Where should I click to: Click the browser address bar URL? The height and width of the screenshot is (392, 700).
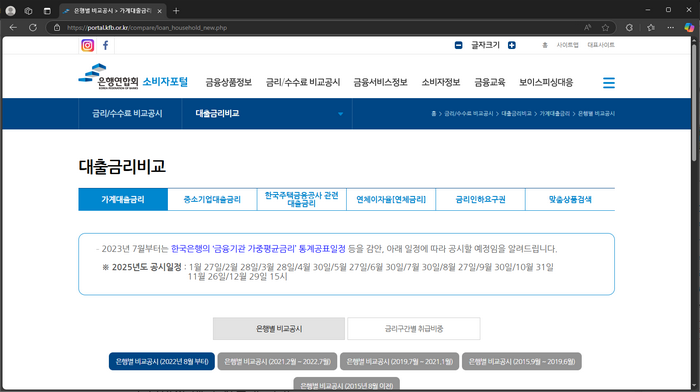(x=147, y=28)
